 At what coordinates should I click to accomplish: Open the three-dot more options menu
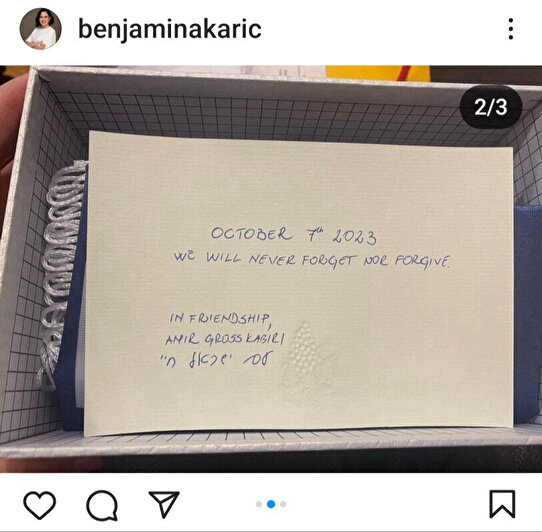tap(511, 29)
